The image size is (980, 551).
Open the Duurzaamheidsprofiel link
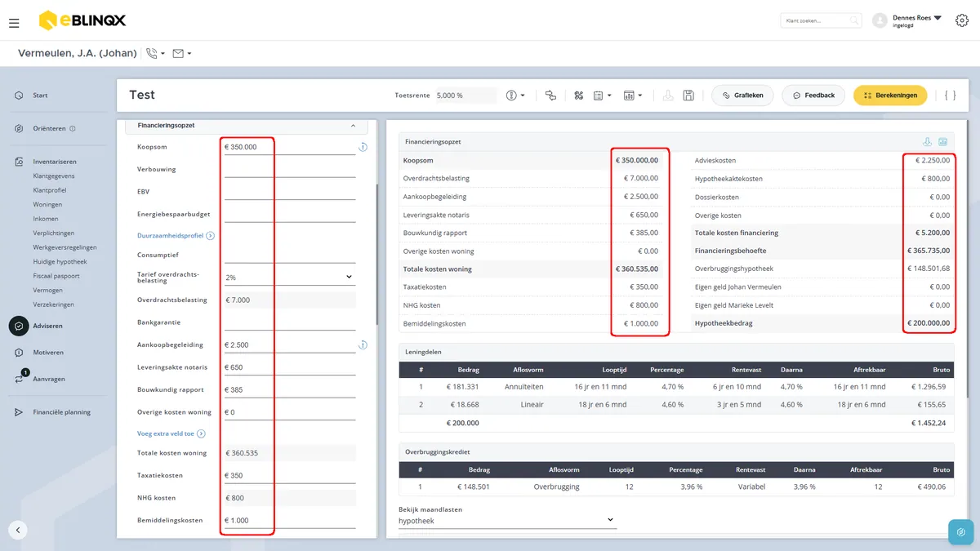click(x=176, y=236)
